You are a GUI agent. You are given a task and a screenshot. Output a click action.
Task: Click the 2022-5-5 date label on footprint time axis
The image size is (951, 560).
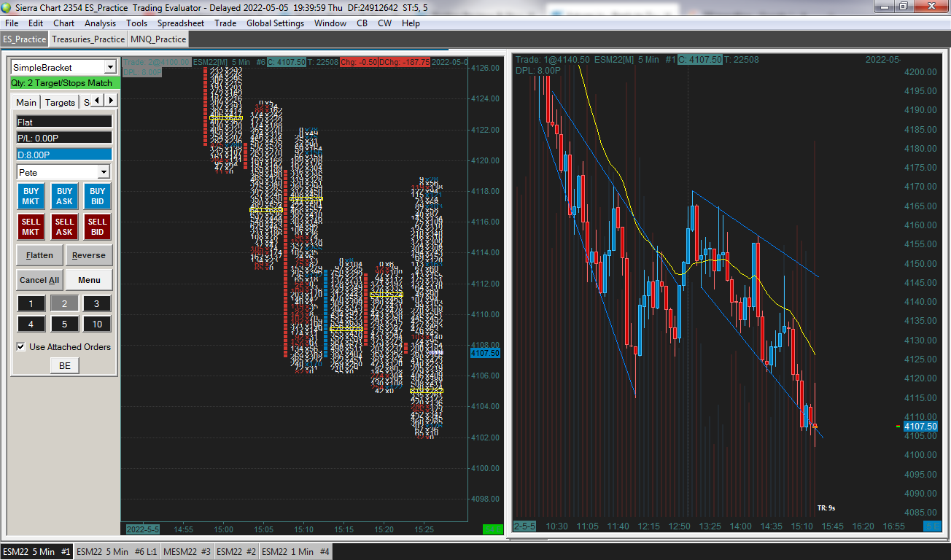coord(143,529)
